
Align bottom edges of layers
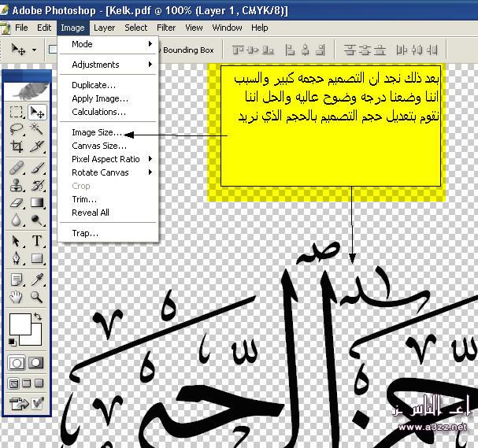(268, 50)
